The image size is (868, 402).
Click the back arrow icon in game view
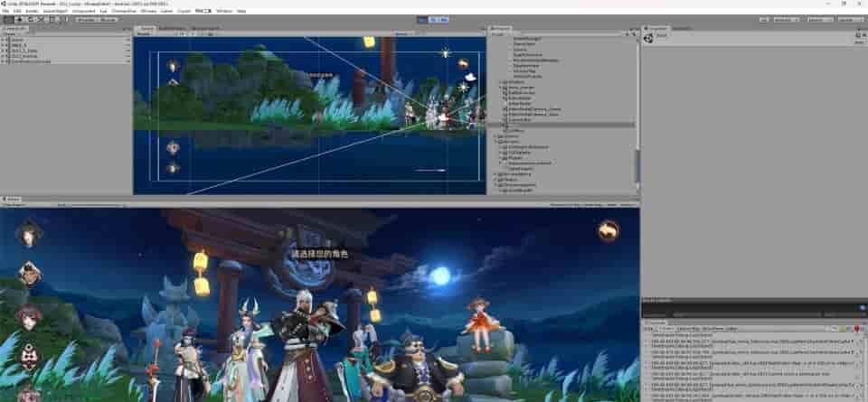pyautogui.click(x=609, y=231)
